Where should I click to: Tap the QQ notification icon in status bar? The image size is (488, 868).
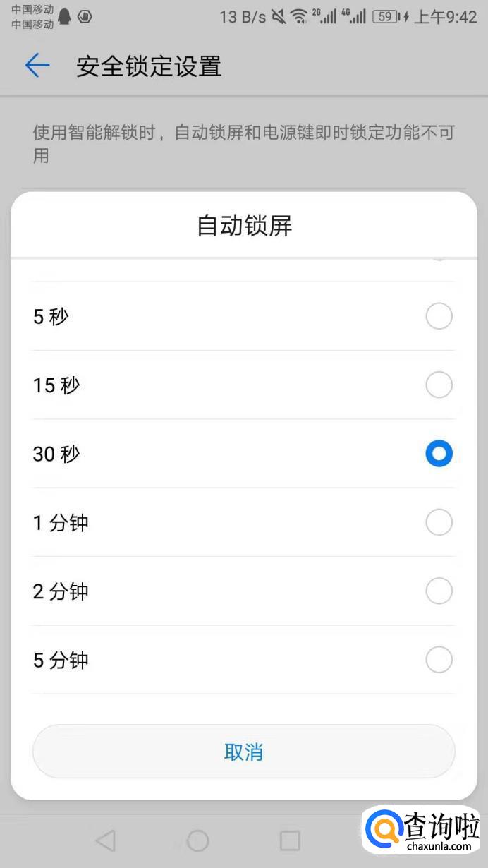[65, 17]
